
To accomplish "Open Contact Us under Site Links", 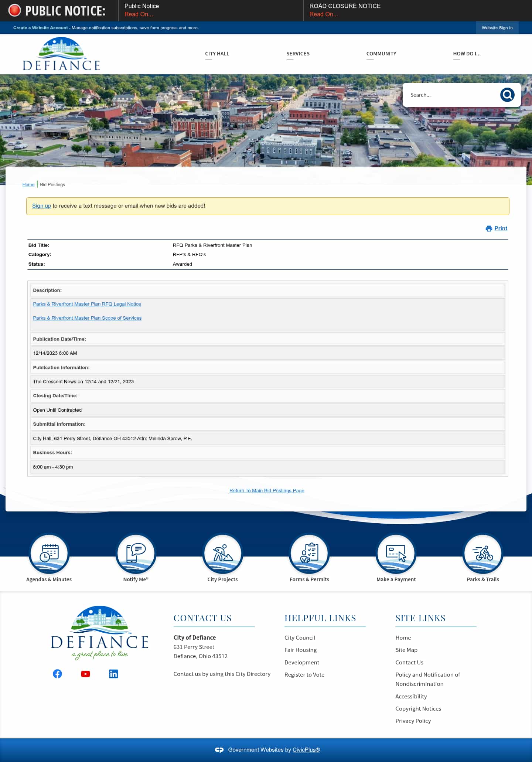I will [409, 662].
